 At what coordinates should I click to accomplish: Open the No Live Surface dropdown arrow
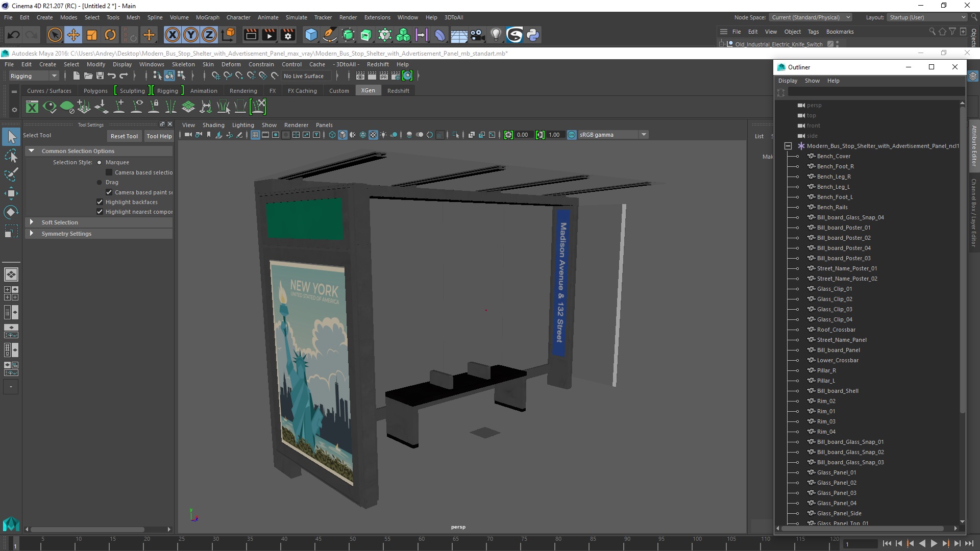337,76
